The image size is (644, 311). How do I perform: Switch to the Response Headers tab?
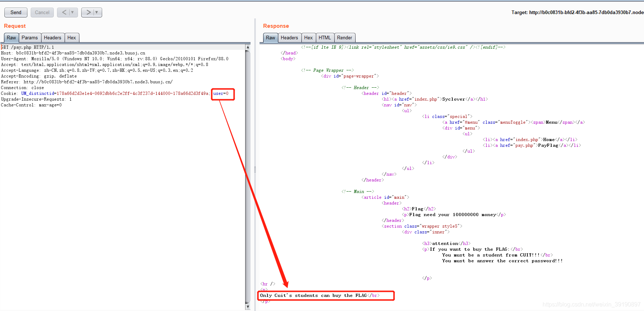(290, 38)
